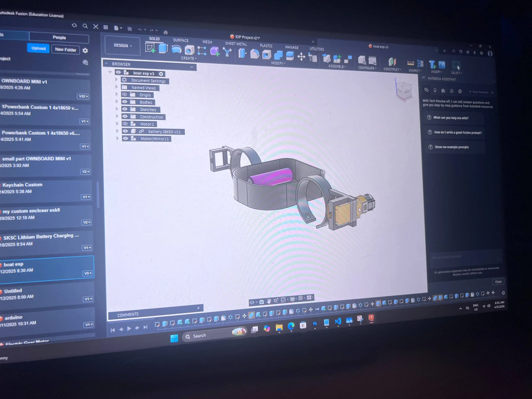Switch to the SHEET METAL tab
532x399 pixels.
coord(236,44)
